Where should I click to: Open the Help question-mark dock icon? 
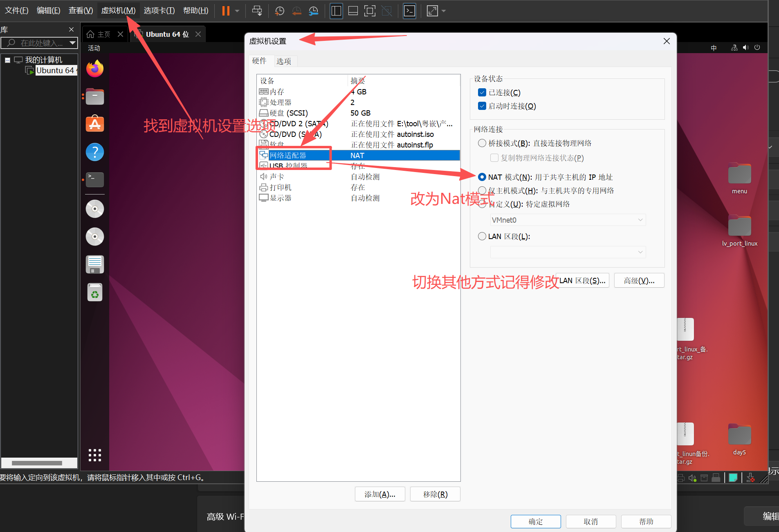click(x=95, y=152)
